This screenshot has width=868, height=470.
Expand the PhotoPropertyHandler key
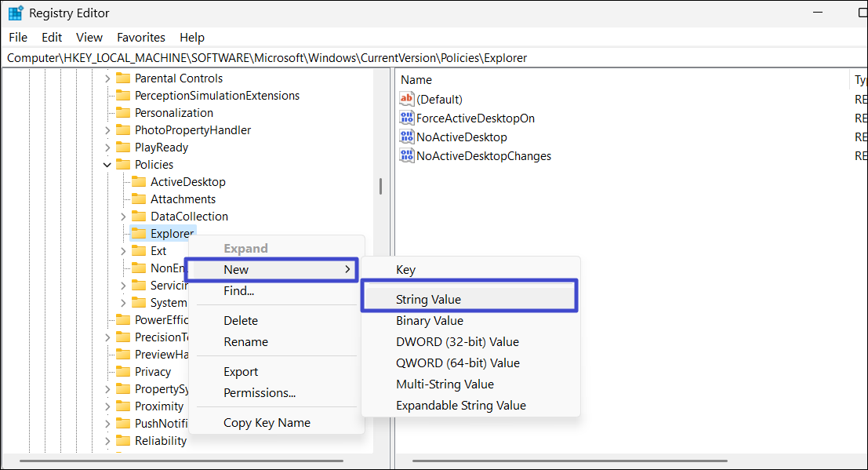(107, 130)
